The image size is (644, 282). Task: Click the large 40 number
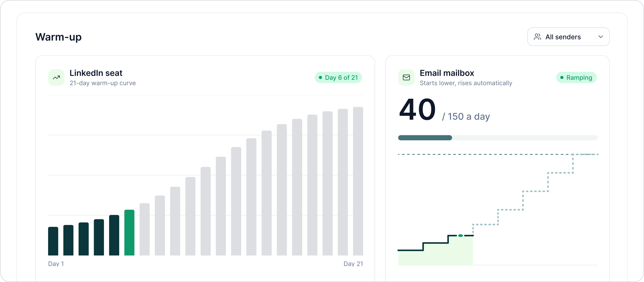[417, 109]
